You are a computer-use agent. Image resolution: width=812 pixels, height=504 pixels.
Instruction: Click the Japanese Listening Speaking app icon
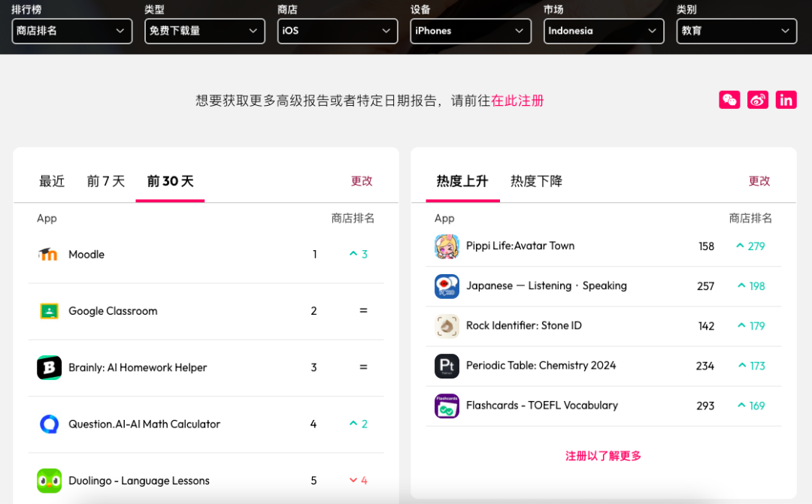447,286
